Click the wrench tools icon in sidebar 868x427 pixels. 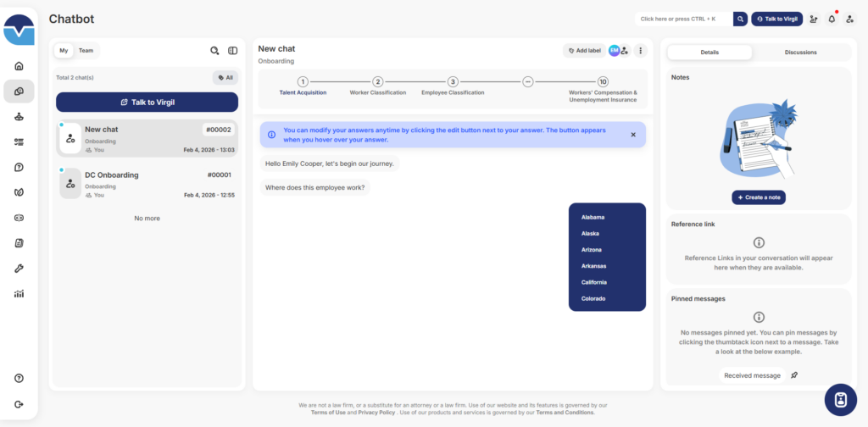(x=19, y=269)
